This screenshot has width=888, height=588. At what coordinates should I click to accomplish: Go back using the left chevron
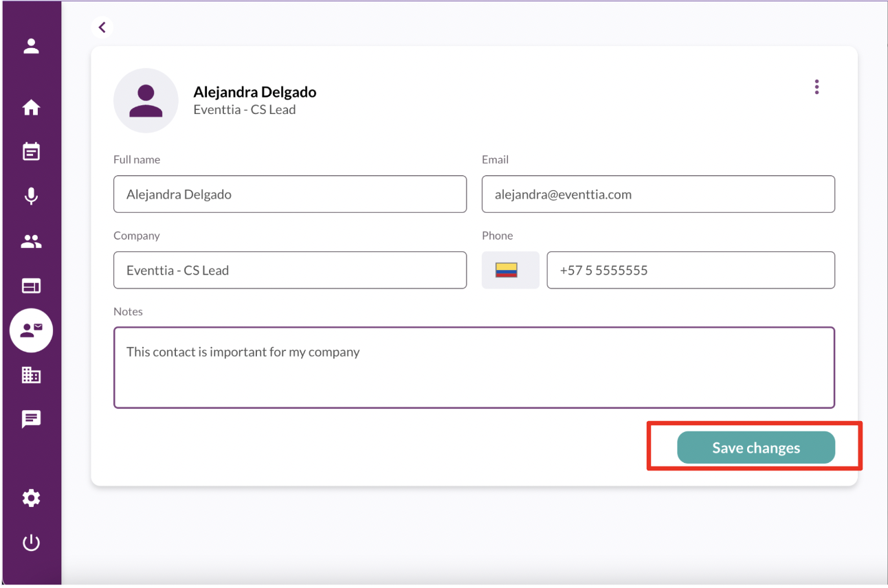click(102, 27)
